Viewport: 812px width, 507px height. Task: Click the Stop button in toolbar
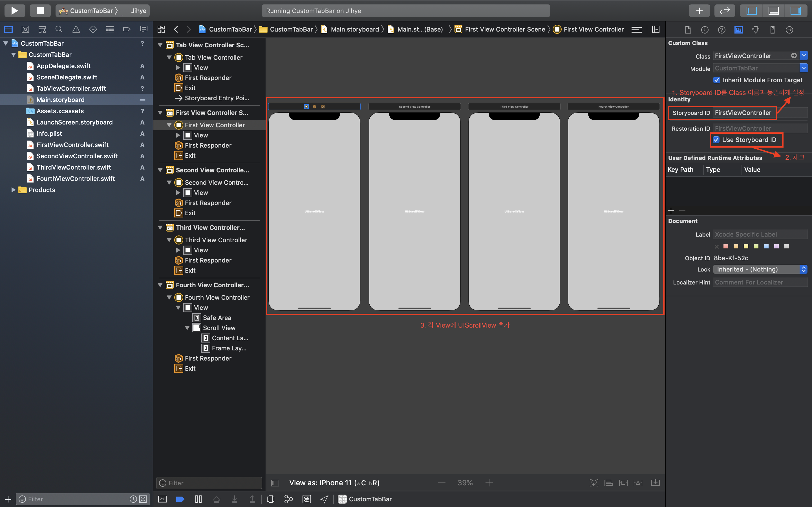[40, 10]
